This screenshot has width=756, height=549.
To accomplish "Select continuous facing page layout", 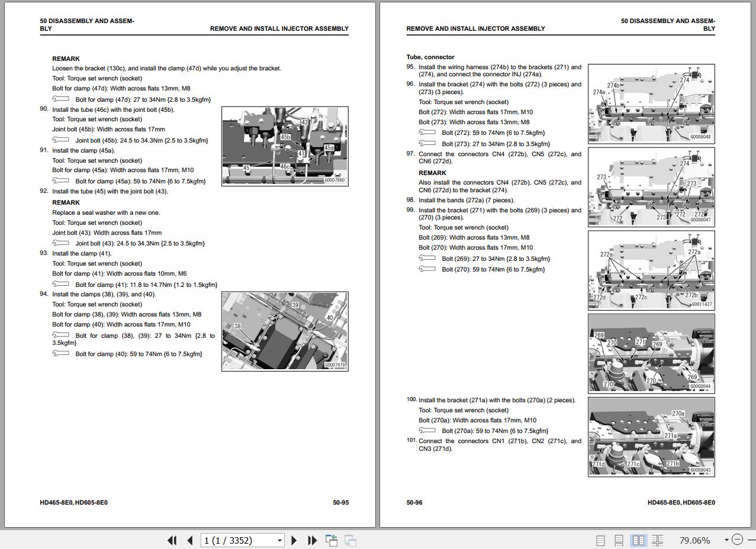I will tap(657, 540).
